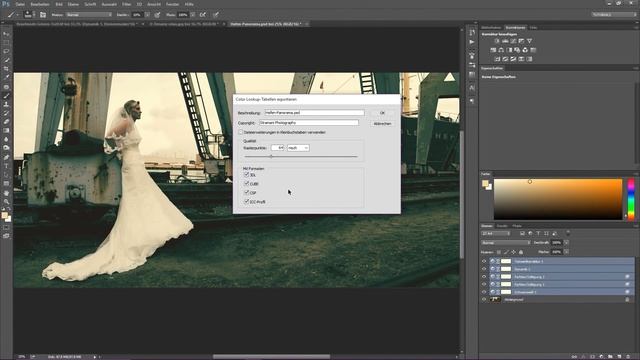Select the Horizontal Type tool
640x360 pixels.
[x=6, y=166]
